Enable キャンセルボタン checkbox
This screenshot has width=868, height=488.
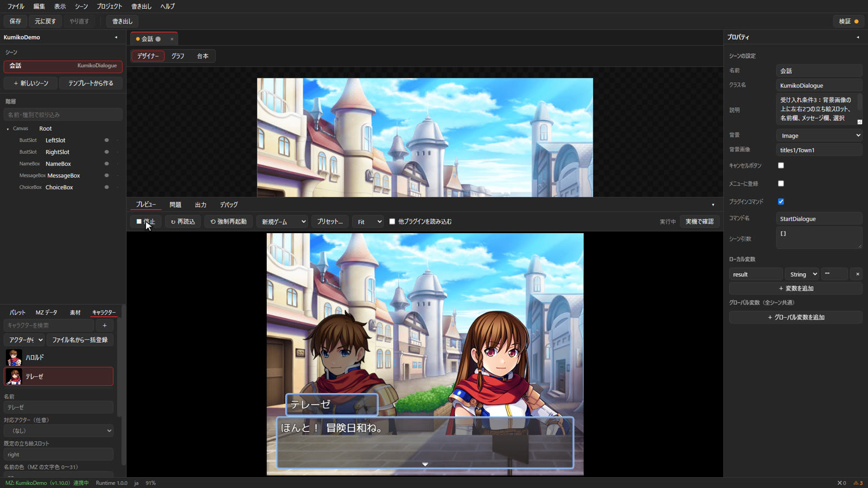(x=781, y=165)
